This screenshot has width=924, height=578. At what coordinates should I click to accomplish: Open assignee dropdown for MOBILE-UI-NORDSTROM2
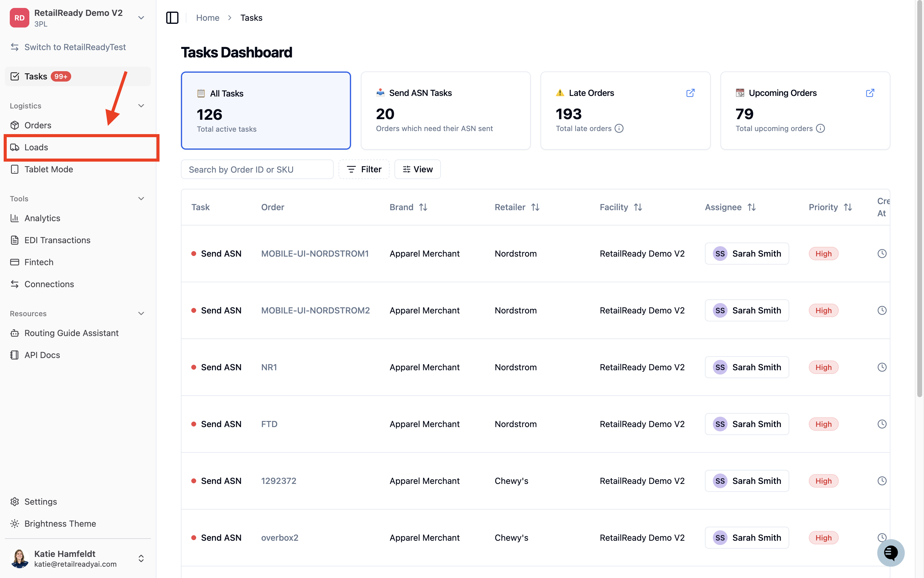[746, 310]
